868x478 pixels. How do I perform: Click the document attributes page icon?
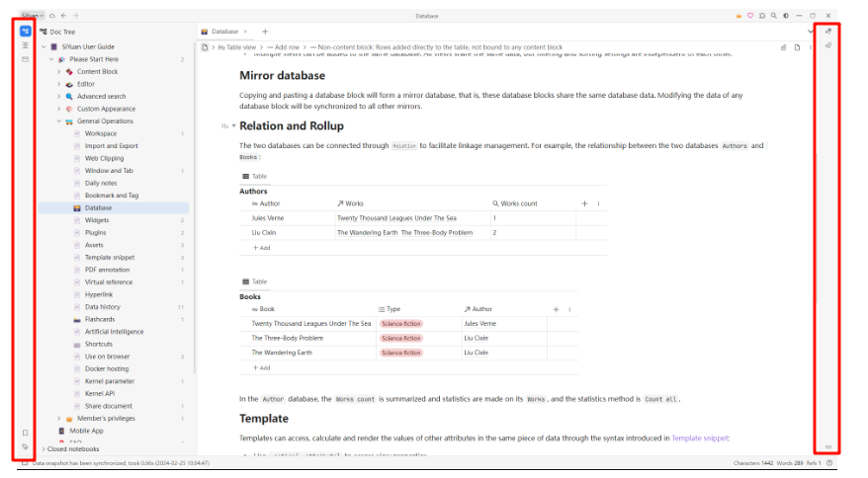tap(797, 47)
